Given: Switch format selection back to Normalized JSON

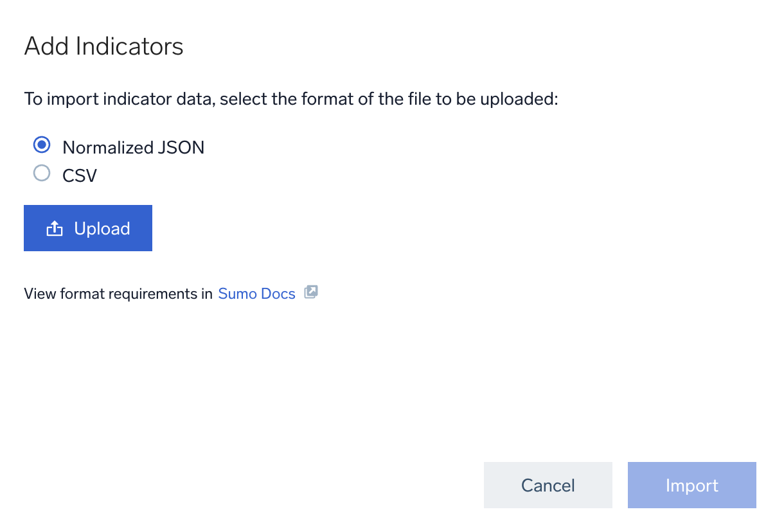Looking at the screenshot, I should 41,145.
